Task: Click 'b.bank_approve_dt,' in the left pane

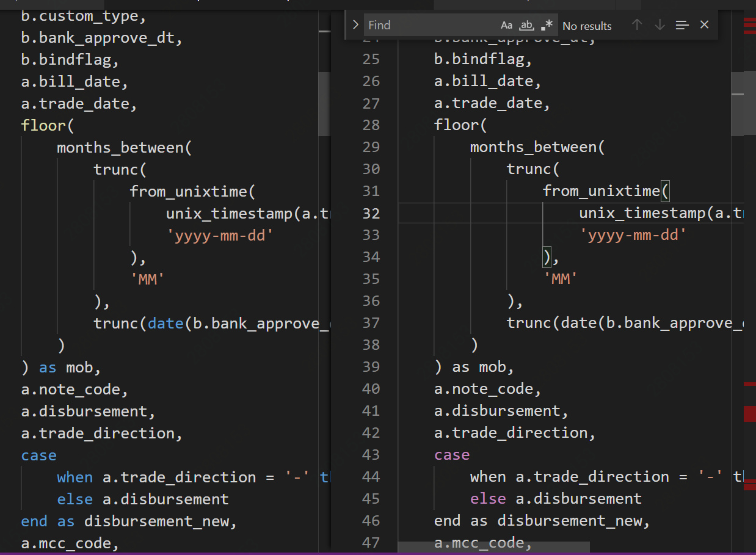Action: coord(102,38)
